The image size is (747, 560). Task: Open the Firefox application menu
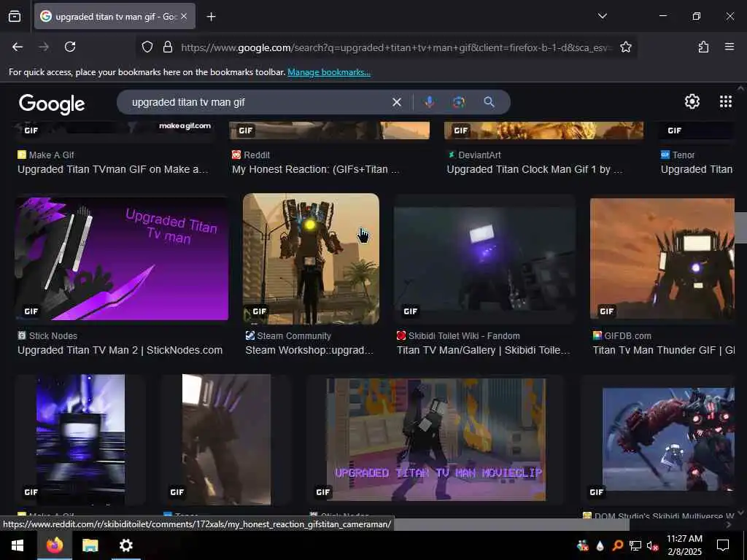729,47
